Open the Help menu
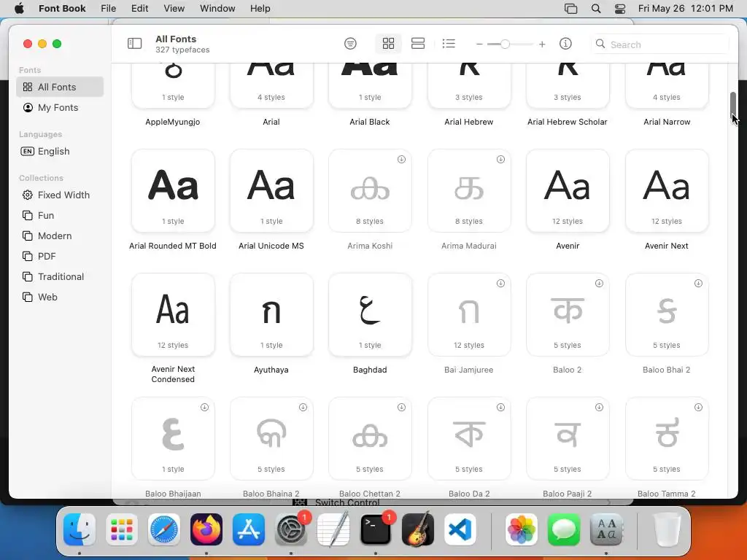The width and height of the screenshot is (747, 560). point(260,8)
